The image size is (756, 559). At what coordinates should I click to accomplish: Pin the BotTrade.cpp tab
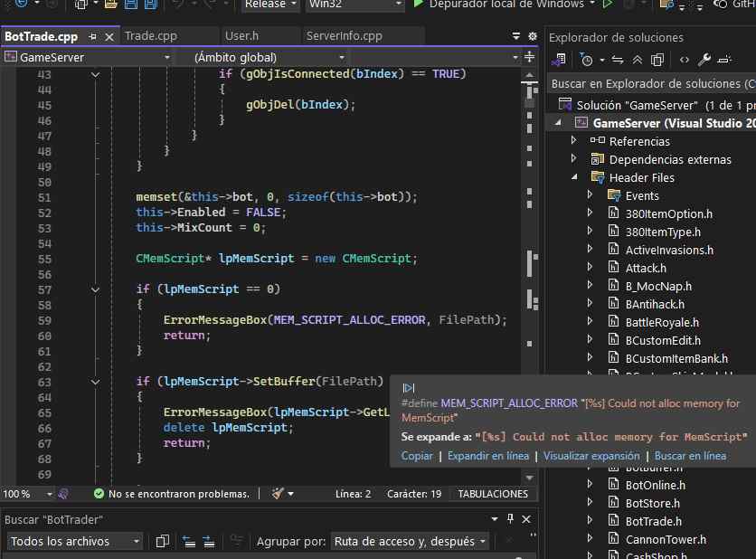(x=93, y=37)
